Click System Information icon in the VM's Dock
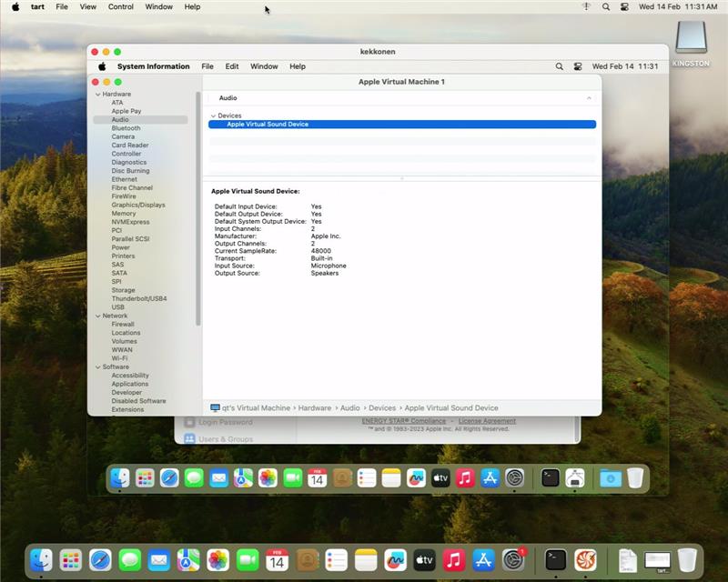Image resolution: width=728 pixels, height=582 pixels. pos(575,477)
